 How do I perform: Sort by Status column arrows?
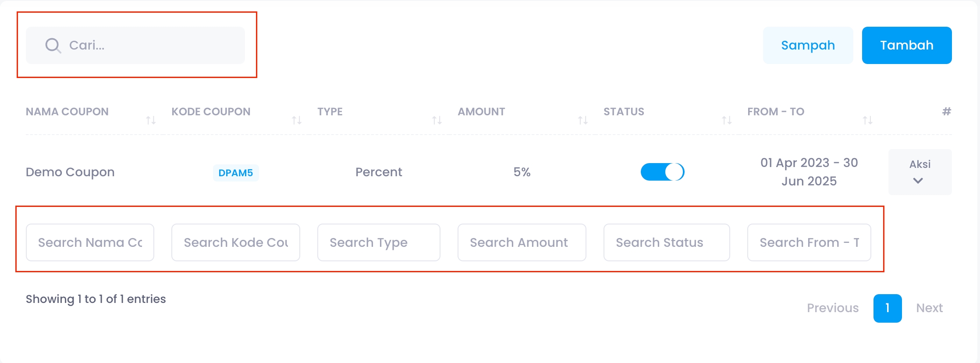[727, 120]
